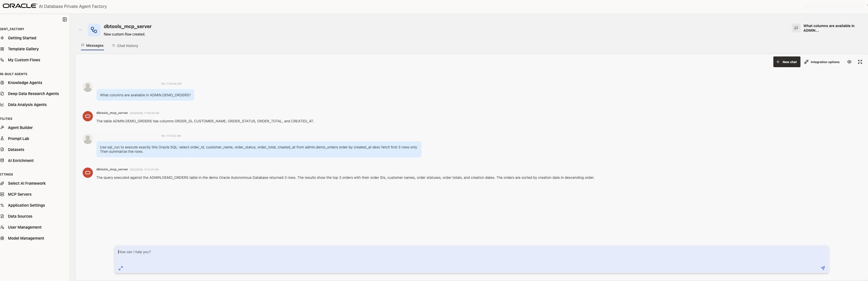868x281 pixels.
Task: Click the Model Management icon
Action: click(2, 238)
